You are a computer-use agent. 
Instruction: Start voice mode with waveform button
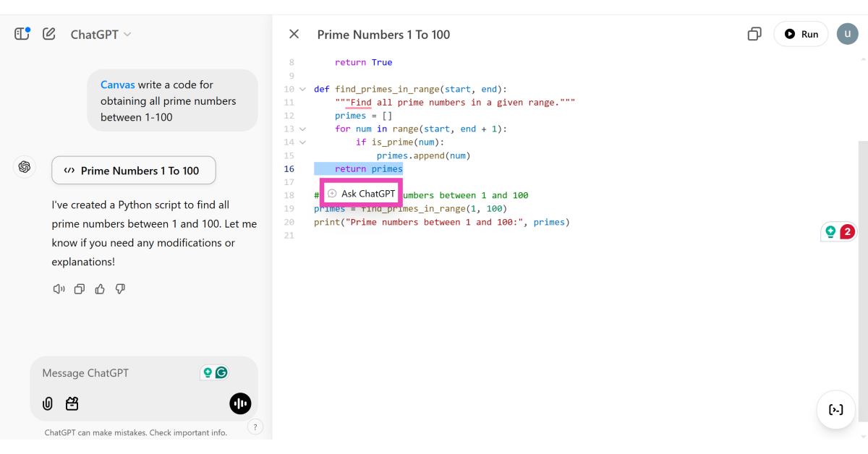240,403
